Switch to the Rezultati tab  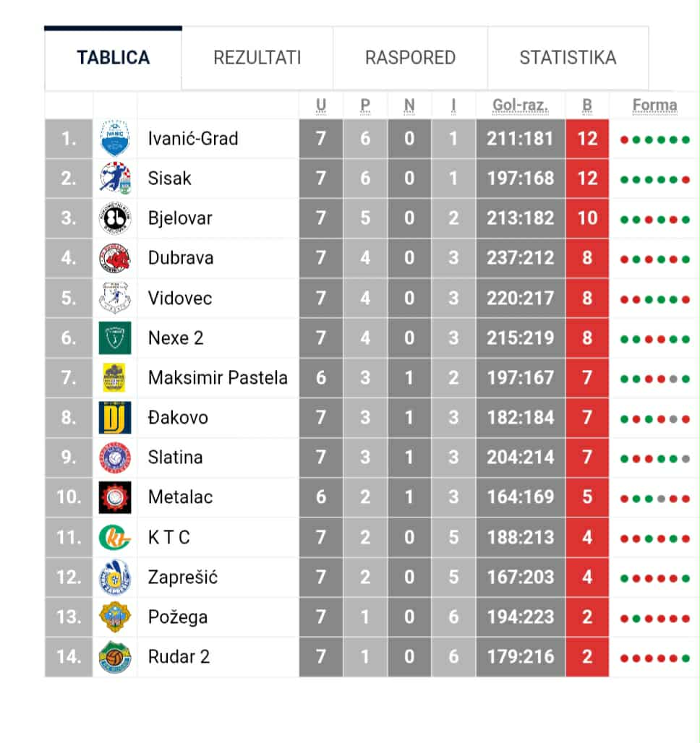pyautogui.click(x=257, y=58)
